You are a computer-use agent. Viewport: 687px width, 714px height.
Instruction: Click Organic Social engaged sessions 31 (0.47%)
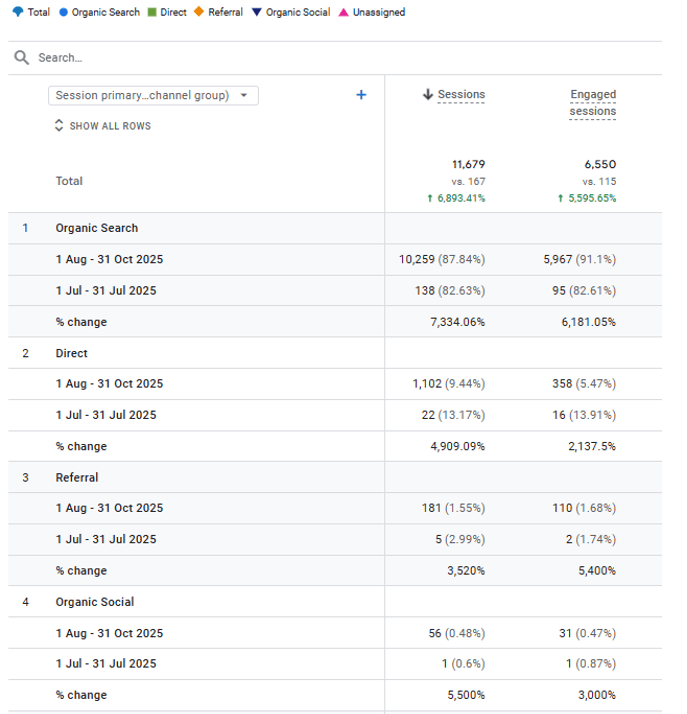[588, 633]
